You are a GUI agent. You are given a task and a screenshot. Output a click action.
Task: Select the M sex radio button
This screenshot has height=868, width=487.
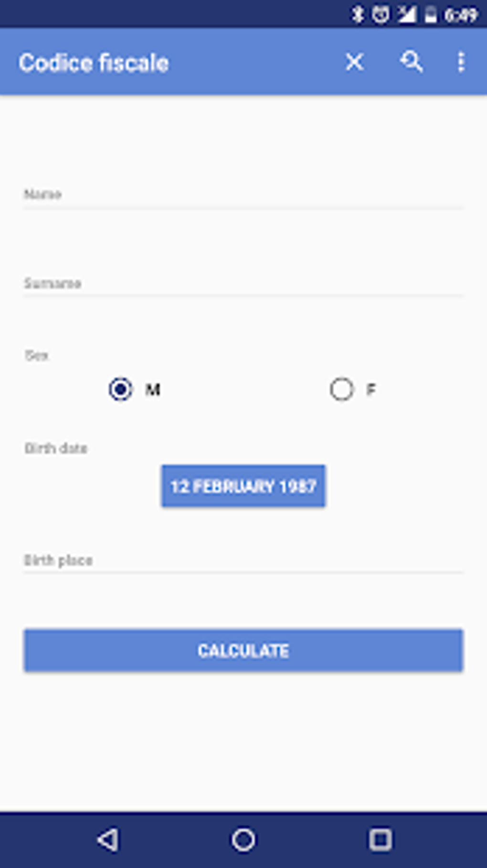tap(121, 389)
